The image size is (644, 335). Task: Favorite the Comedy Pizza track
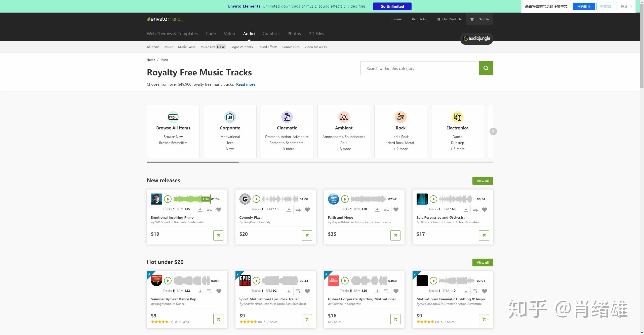[307, 209]
